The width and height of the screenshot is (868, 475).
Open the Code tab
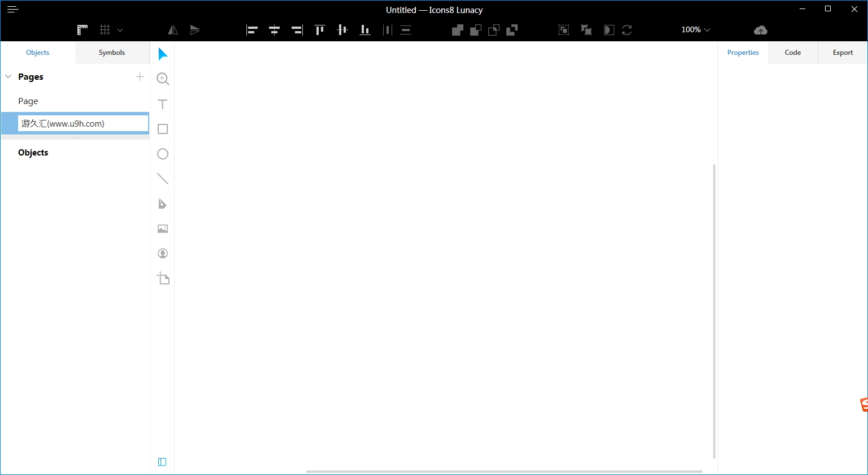793,53
